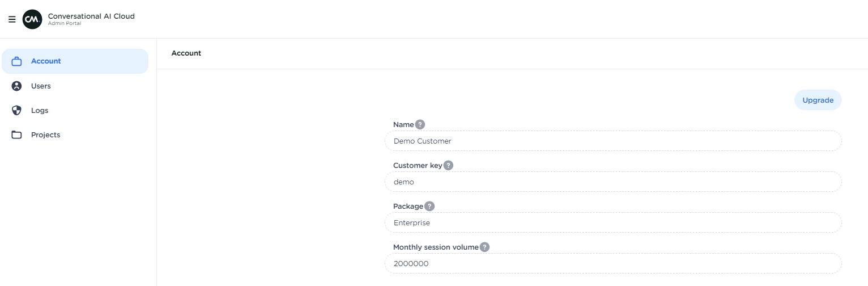
Task: Show help for the Name field
Action: click(x=420, y=124)
